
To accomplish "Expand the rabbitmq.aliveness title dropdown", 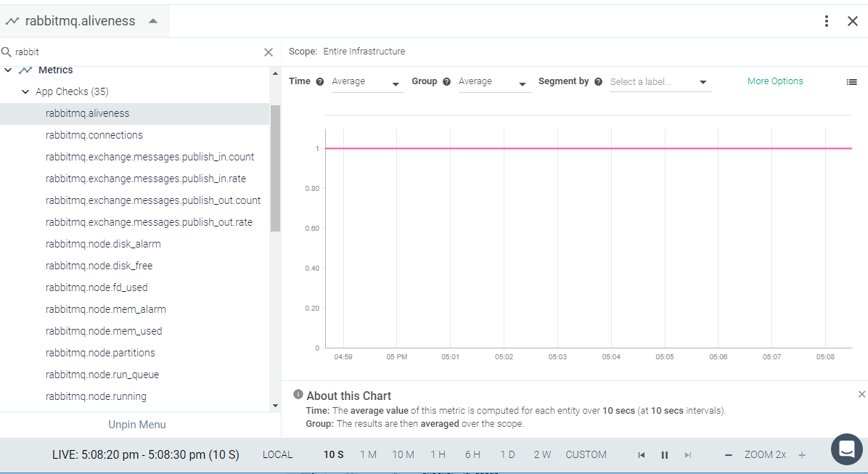I will coord(153,21).
